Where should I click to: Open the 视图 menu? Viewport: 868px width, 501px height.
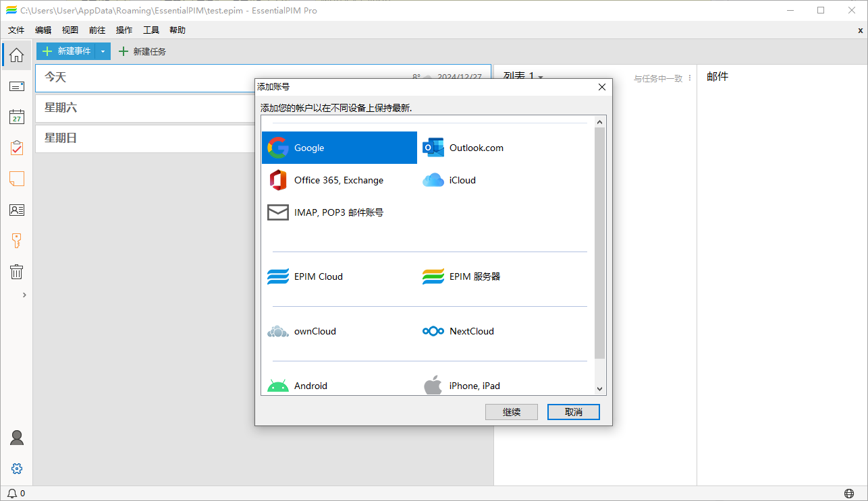pyautogui.click(x=70, y=30)
